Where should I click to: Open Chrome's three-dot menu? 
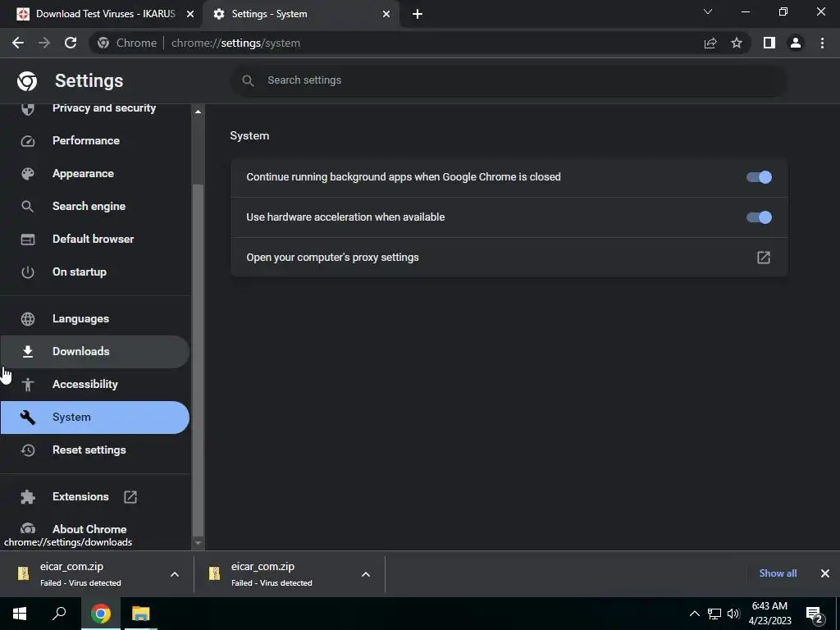pos(822,43)
